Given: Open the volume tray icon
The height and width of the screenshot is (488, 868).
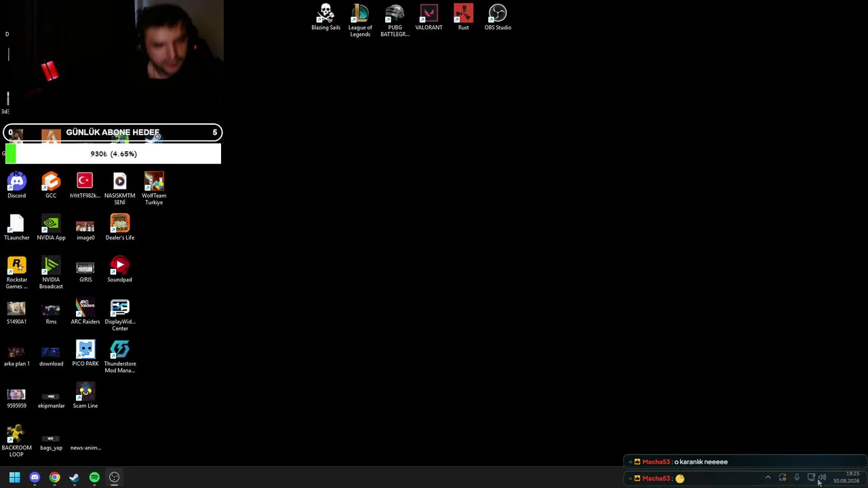Looking at the screenshot, I should point(822,478).
